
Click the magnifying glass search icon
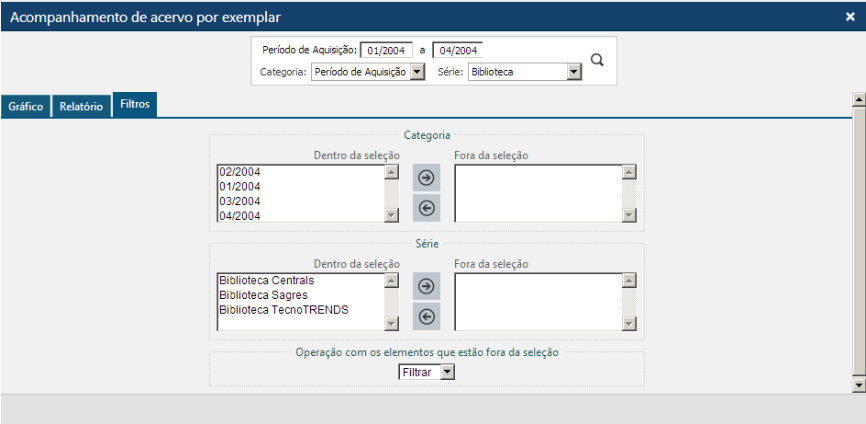[597, 60]
